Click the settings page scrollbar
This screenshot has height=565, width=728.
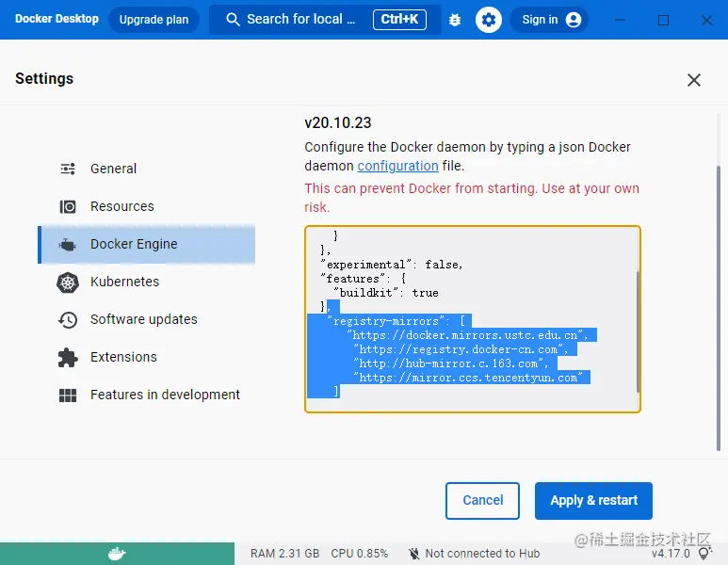click(x=719, y=308)
